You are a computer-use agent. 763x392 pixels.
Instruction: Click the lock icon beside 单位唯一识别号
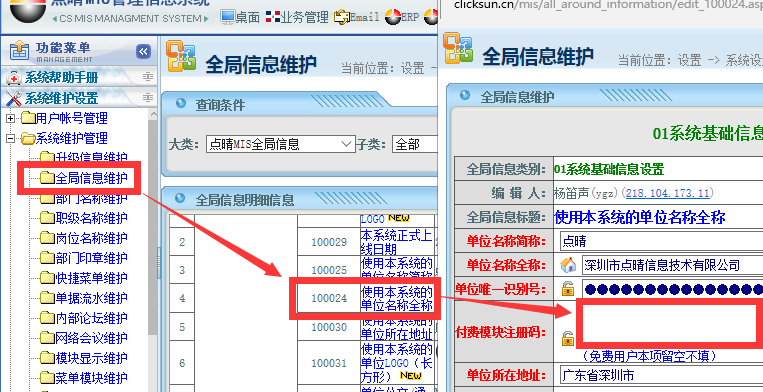pos(567,289)
